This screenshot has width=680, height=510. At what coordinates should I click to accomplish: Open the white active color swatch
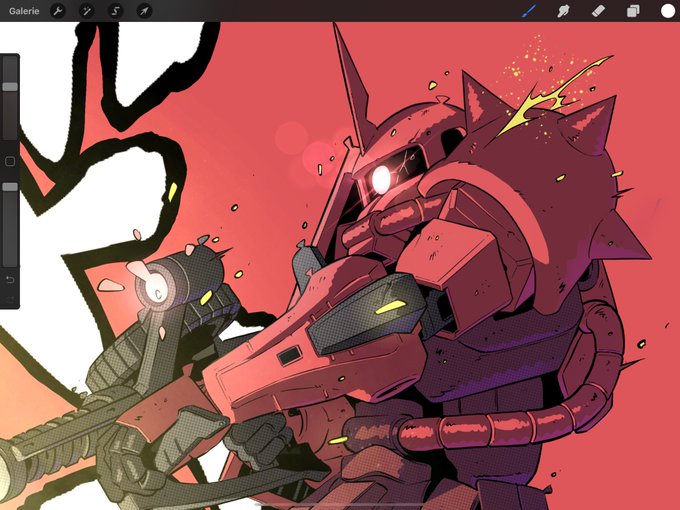pyautogui.click(x=668, y=11)
